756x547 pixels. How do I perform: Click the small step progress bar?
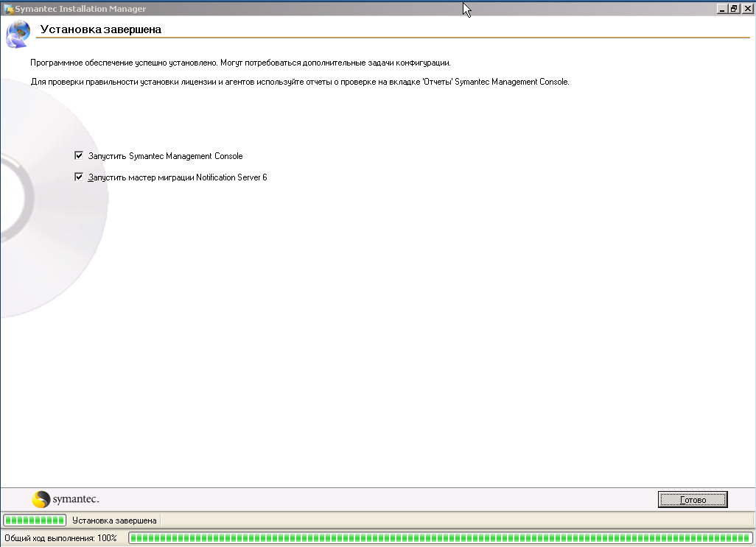pyautogui.click(x=34, y=520)
